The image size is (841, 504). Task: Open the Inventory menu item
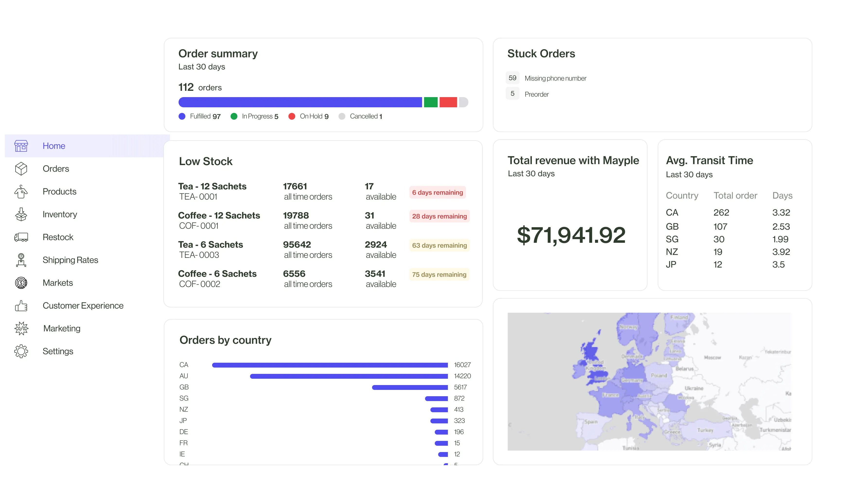60,214
